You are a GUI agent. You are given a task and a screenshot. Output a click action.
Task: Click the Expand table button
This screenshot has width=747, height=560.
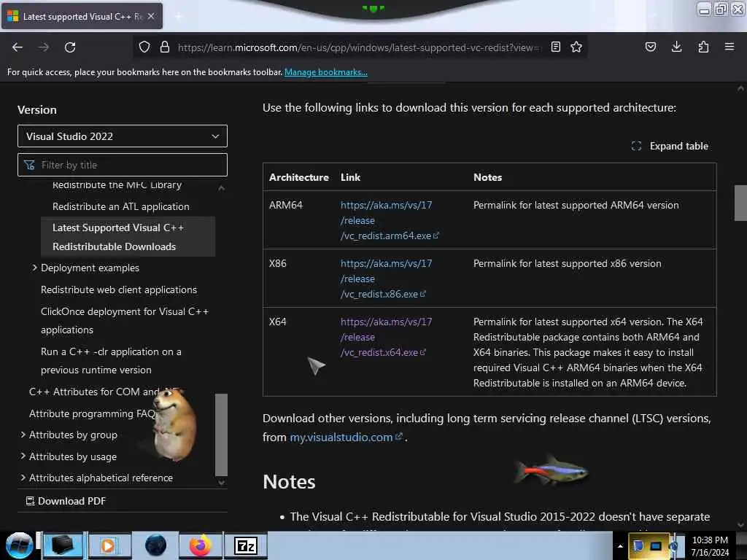(x=670, y=146)
